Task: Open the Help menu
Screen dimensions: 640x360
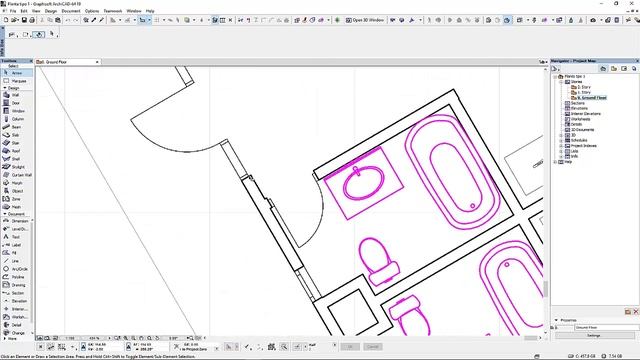Action: pyautogui.click(x=150, y=11)
